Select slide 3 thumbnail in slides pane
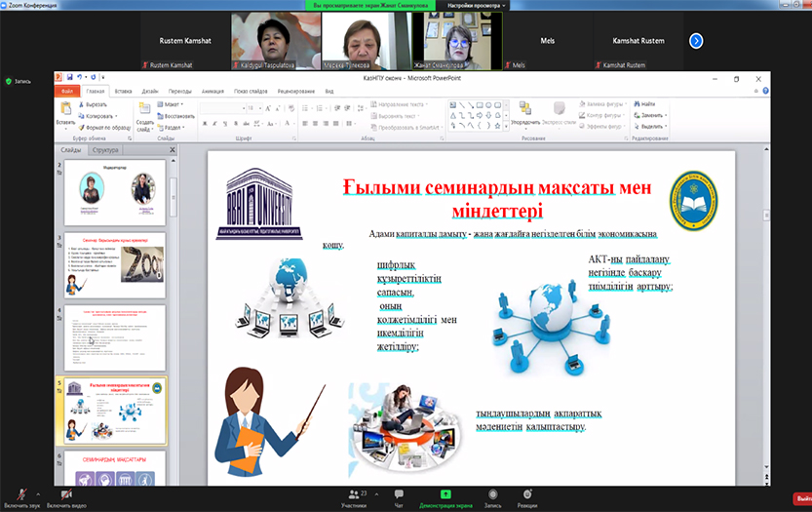 coord(115,264)
